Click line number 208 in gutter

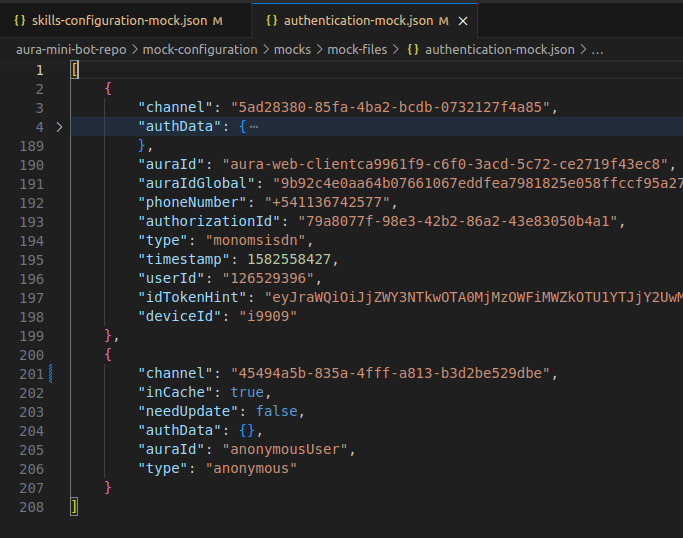click(x=32, y=507)
